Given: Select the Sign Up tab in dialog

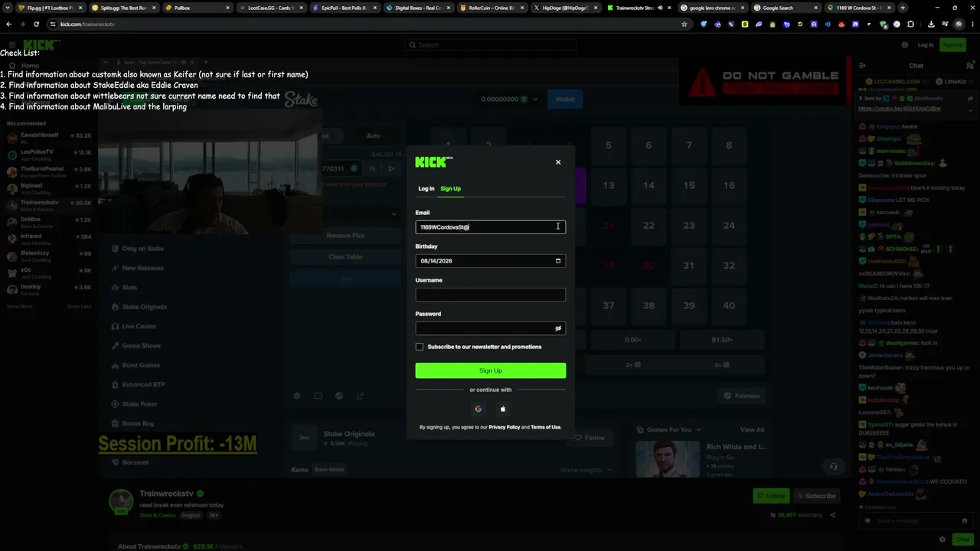Looking at the screenshot, I should click(x=450, y=188).
